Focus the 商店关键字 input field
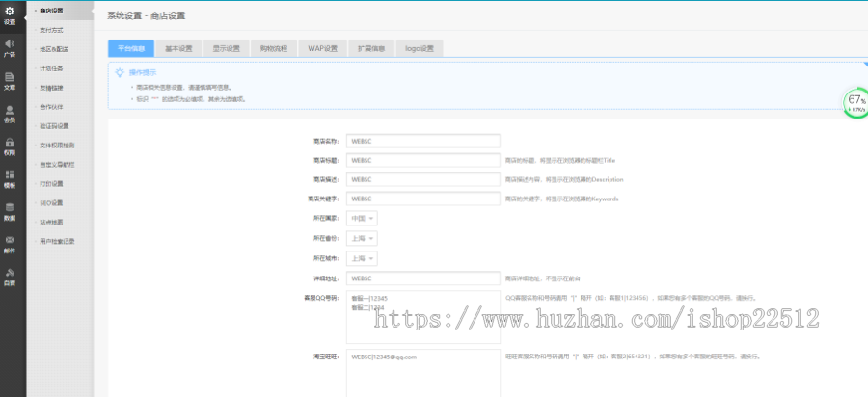The height and width of the screenshot is (397, 868). click(x=423, y=198)
